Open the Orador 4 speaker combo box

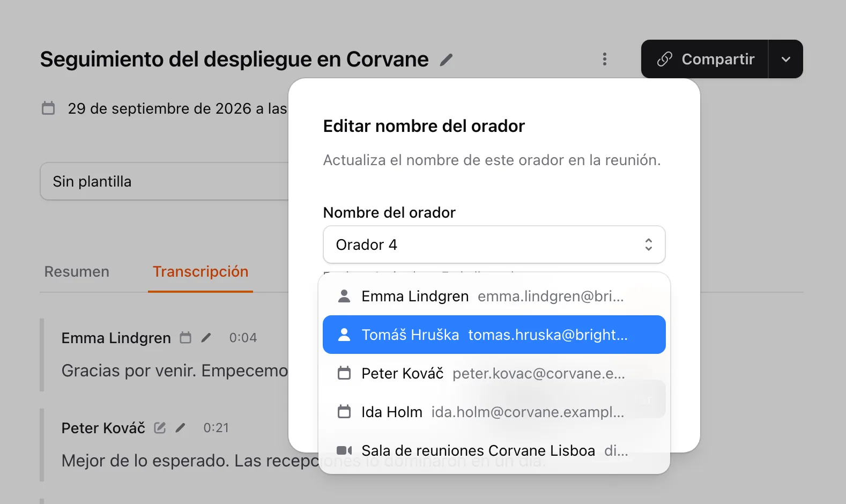tap(494, 244)
